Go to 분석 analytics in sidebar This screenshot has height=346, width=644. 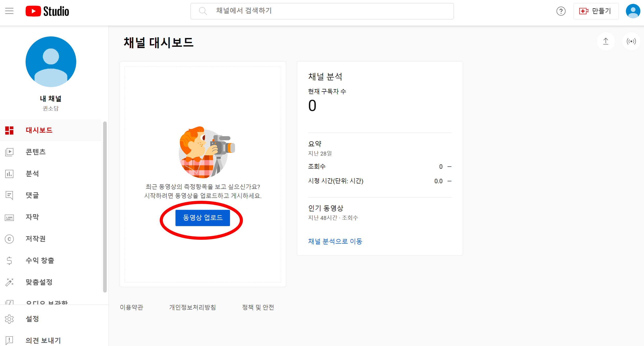click(x=32, y=174)
